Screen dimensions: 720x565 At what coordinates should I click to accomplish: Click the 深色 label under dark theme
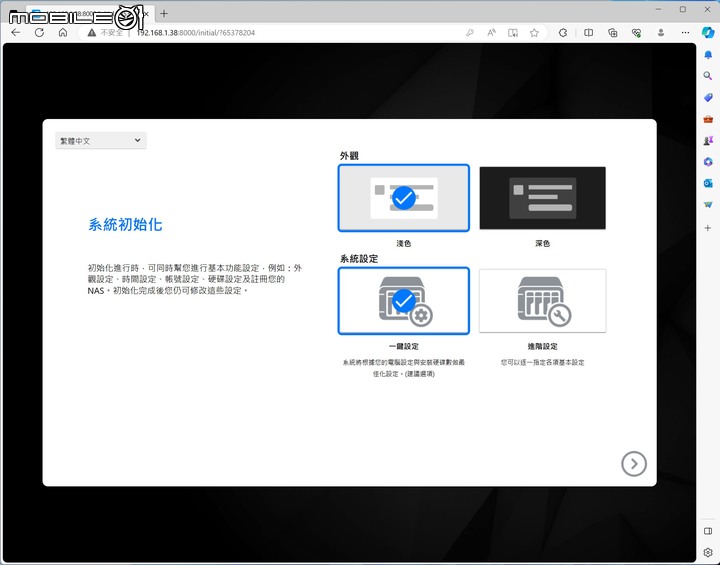coord(542,243)
